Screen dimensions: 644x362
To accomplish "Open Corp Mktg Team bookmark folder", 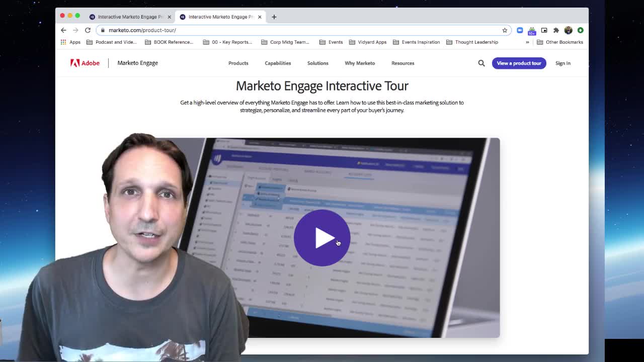I will coord(285,42).
